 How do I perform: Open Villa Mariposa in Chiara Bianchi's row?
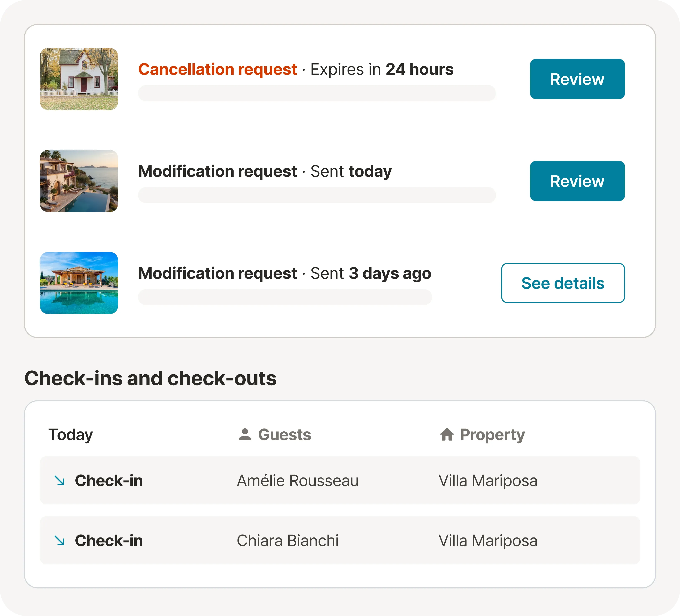point(488,540)
